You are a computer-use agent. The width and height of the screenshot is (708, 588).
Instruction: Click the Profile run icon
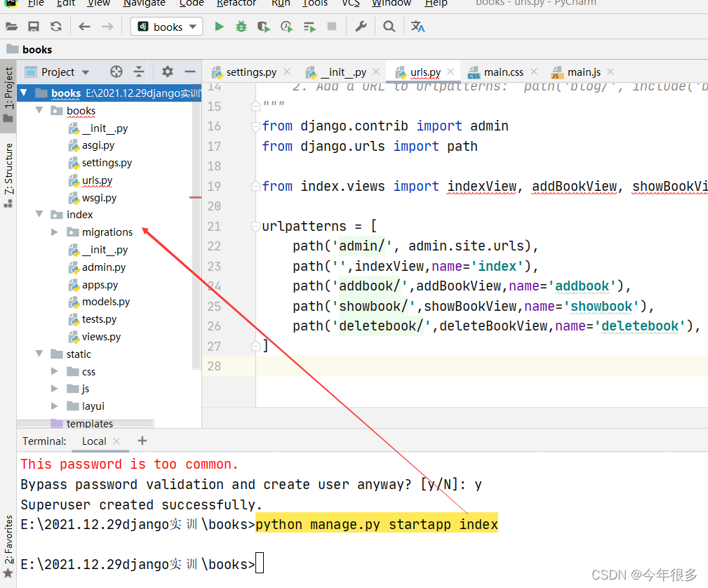coord(286,27)
